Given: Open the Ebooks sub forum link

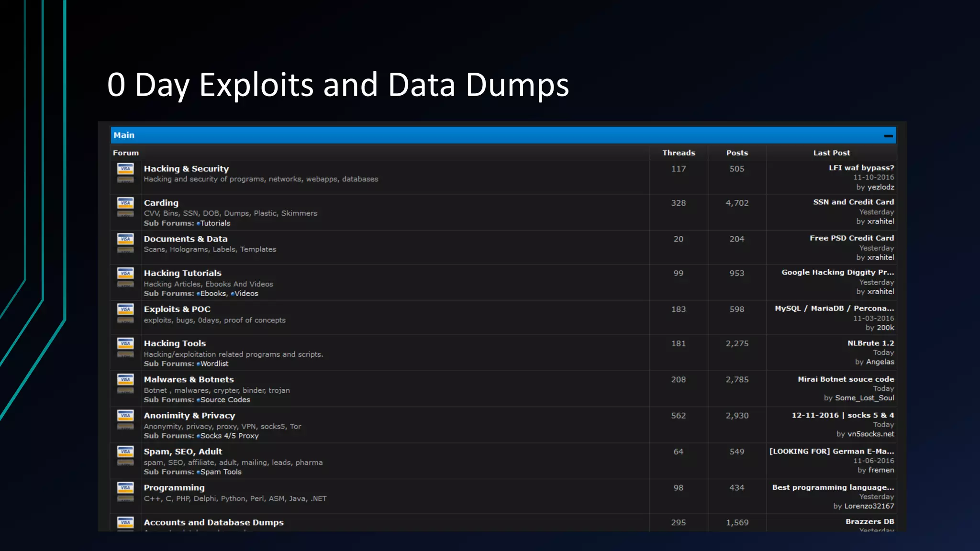Looking at the screenshot, I should coord(213,294).
